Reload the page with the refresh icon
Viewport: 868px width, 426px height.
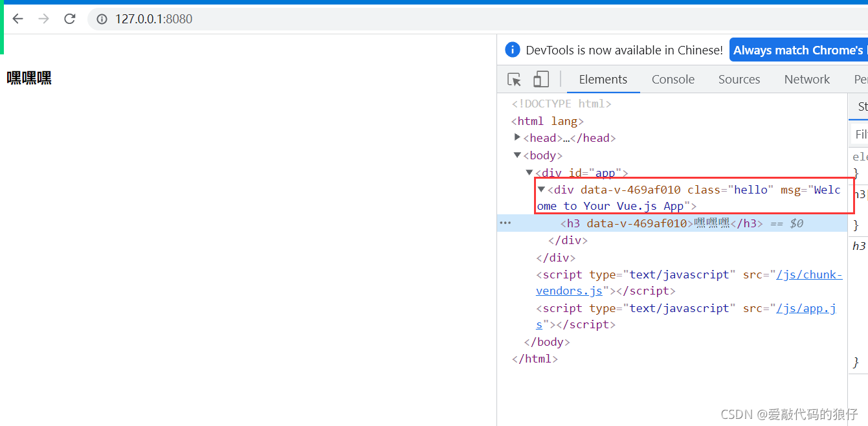click(70, 19)
